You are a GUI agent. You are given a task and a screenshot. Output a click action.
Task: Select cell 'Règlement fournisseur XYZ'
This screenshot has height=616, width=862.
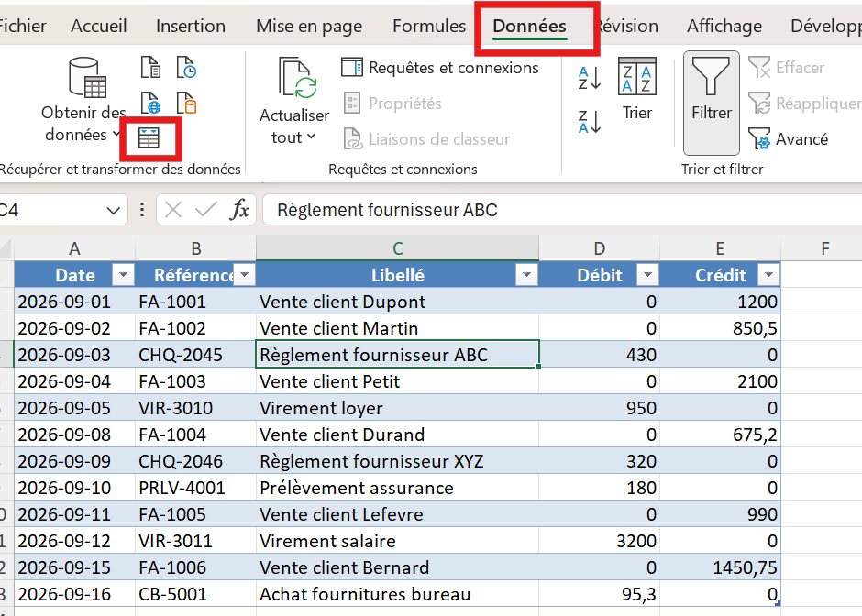point(397,461)
